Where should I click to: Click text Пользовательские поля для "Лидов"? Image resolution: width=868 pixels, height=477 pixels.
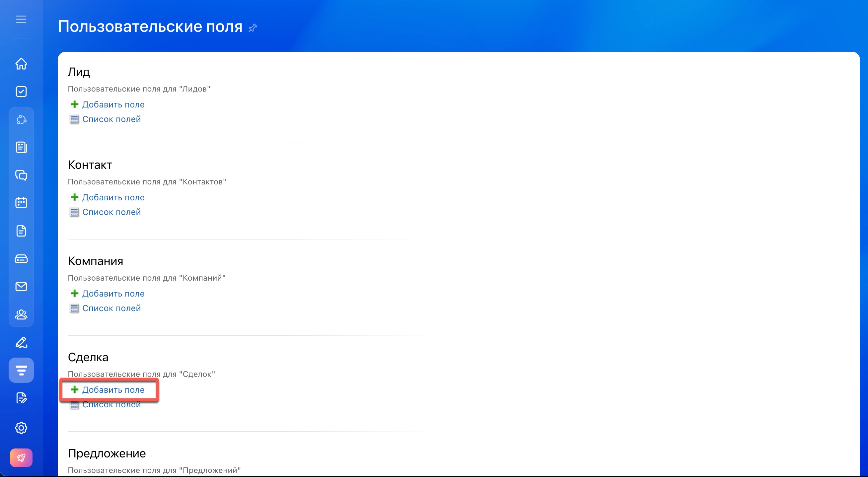139,89
